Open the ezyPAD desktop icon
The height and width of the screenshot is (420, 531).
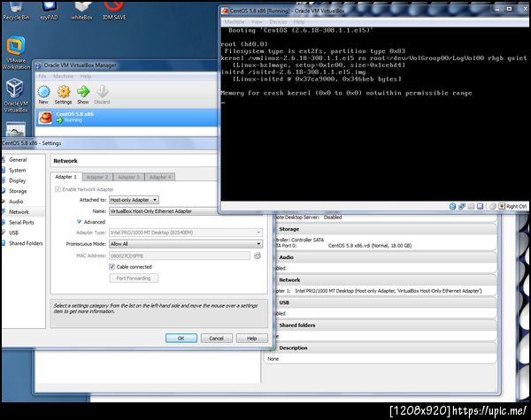pyautogui.click(x=49, y=11)
